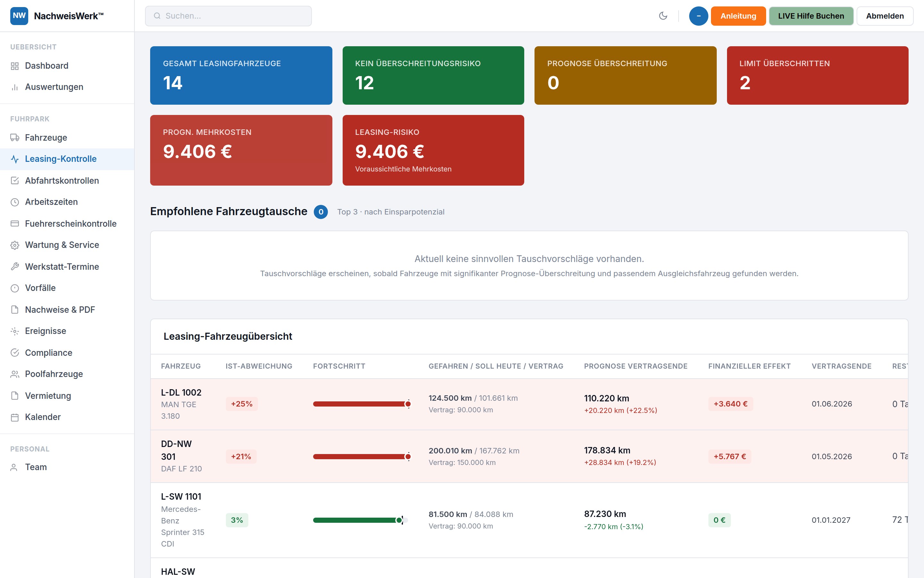
Task: Click the Leasing-Kontrolle pulse icon
Action: click(x=15, y=159)
